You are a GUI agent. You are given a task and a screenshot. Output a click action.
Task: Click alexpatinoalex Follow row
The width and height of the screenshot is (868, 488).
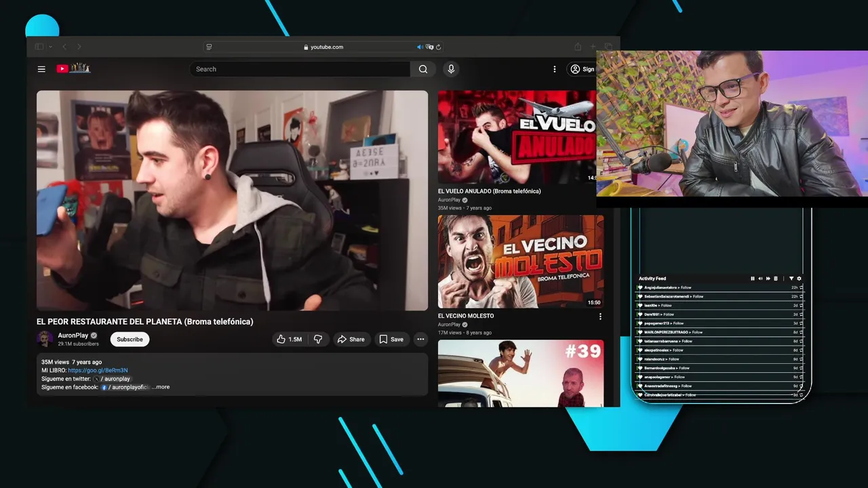pos(720,350)
